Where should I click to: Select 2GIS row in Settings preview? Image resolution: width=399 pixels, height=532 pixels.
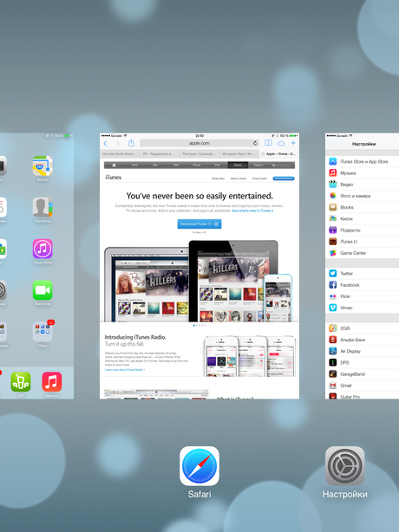coord(362,328)
